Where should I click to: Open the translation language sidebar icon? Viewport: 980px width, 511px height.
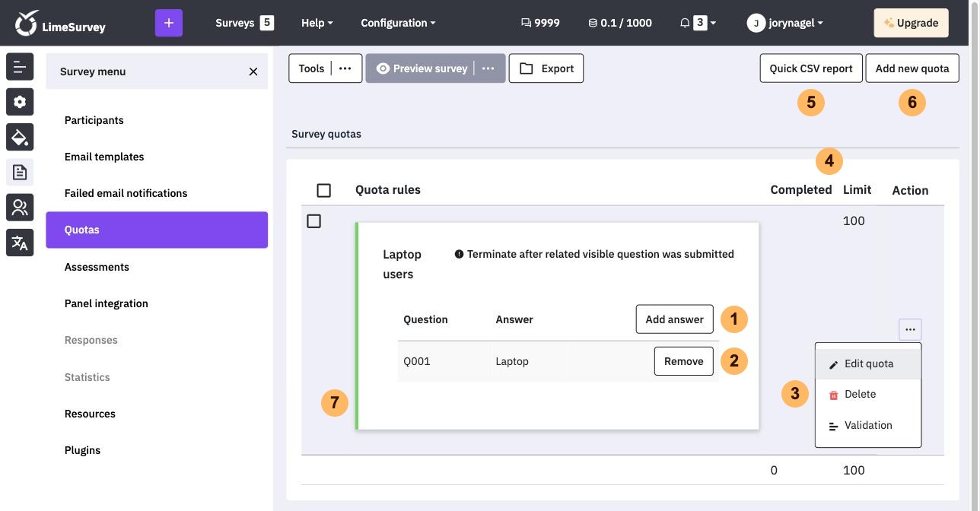[x=20, y=243]
